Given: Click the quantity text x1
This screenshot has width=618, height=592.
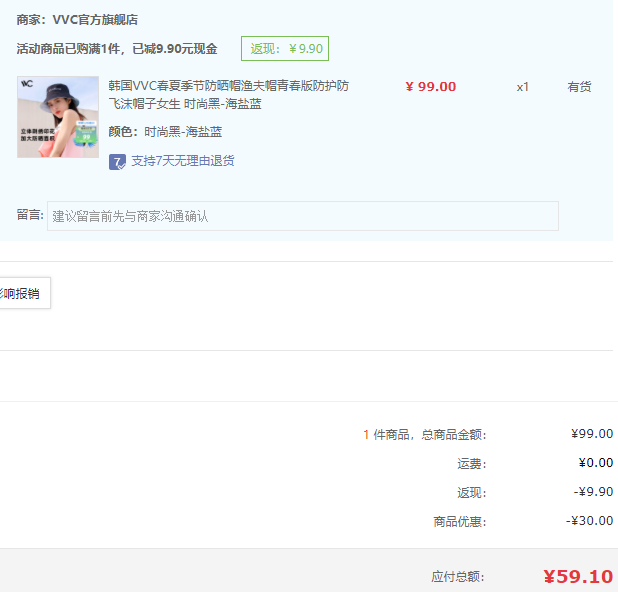Looking at the screenshot, I should (x=523, y=87).
